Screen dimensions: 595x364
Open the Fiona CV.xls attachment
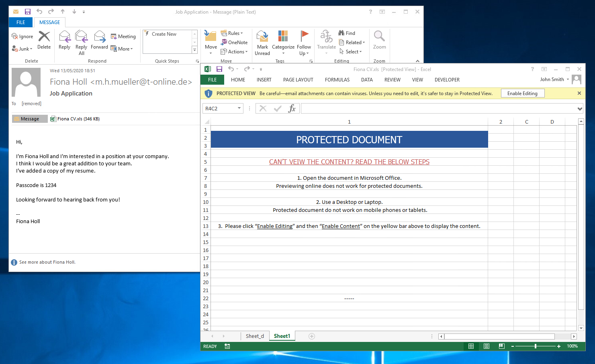coord(75,119)
